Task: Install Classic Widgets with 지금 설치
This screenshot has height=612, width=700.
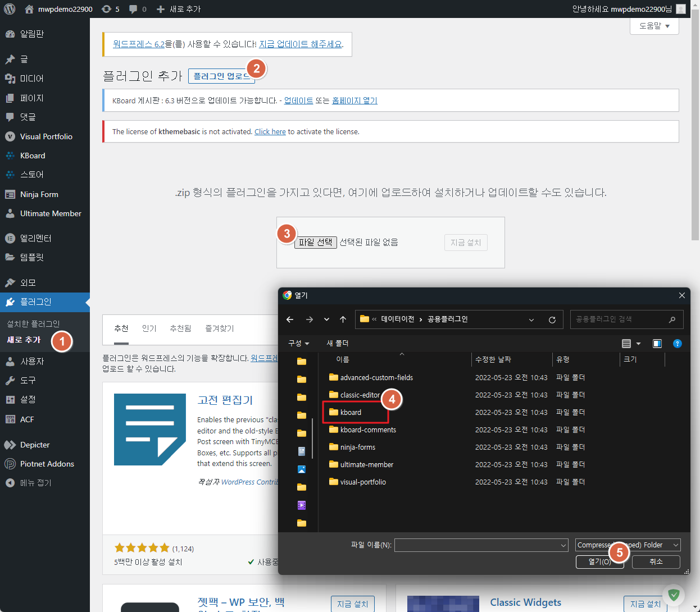Action: 645,604
